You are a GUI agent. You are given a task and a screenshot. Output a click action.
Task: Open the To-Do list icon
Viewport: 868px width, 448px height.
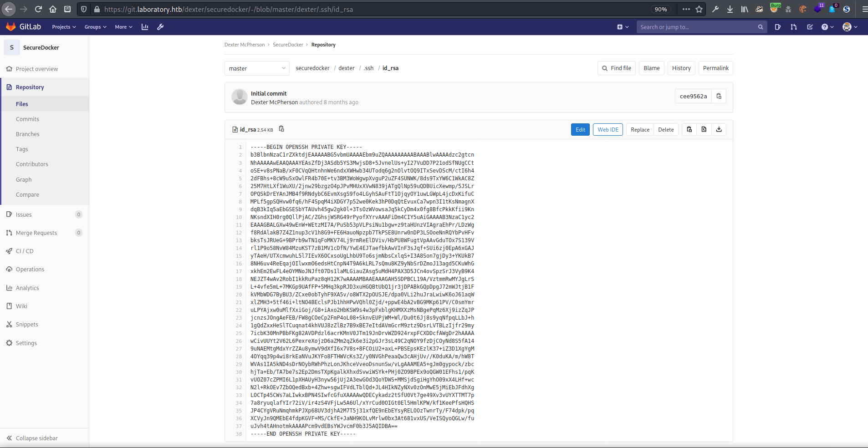[809, 27]
